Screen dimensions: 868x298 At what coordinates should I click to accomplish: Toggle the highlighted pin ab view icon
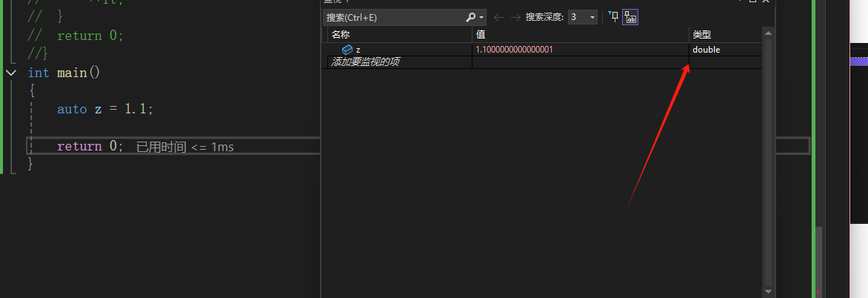tap(630, 17)
